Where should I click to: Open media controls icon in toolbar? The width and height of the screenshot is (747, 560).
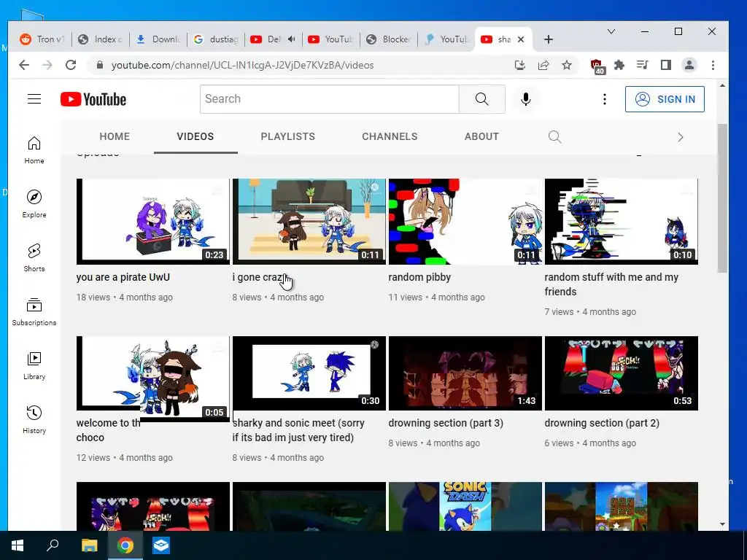pyautogui.click(x=642, y=65)
